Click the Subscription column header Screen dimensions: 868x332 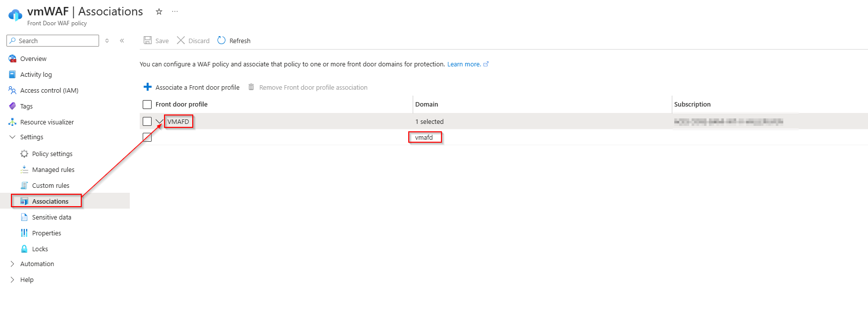[692, 104]
